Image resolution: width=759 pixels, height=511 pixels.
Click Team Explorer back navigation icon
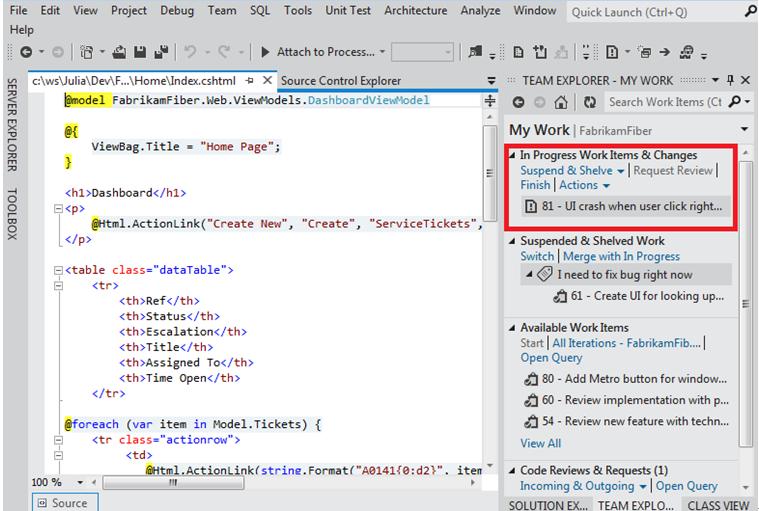tap(518, 102)
